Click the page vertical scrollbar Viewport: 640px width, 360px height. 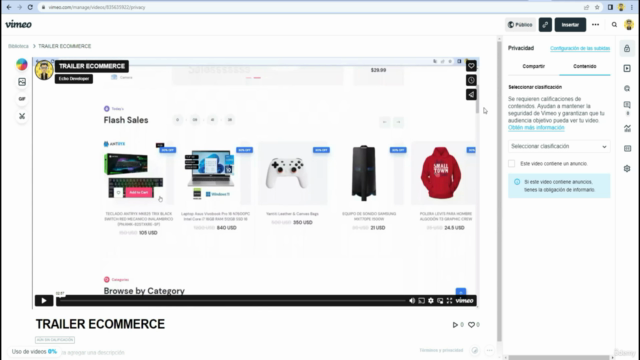(499, 191)
